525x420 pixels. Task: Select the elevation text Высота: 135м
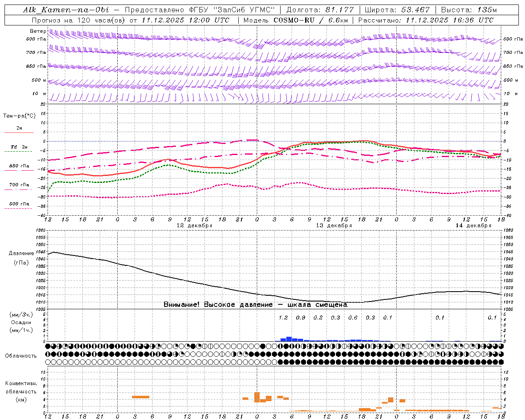tap(469, 10)
